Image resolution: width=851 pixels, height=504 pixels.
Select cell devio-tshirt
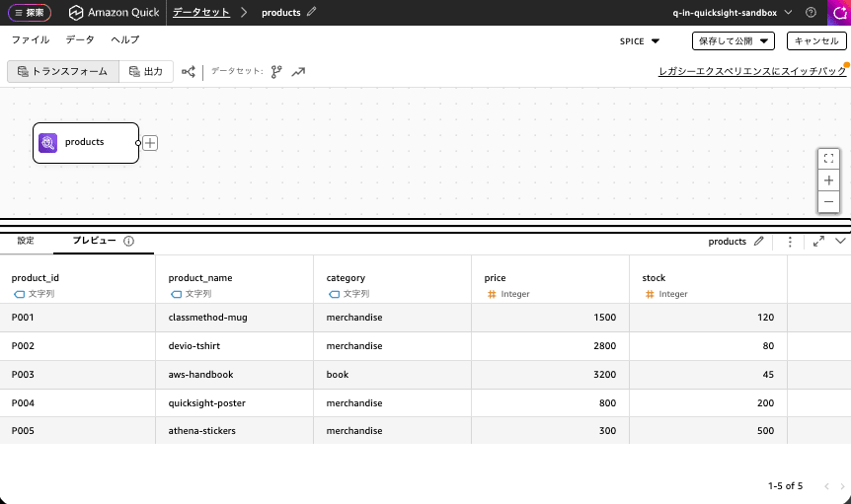[x=234, y=346]
